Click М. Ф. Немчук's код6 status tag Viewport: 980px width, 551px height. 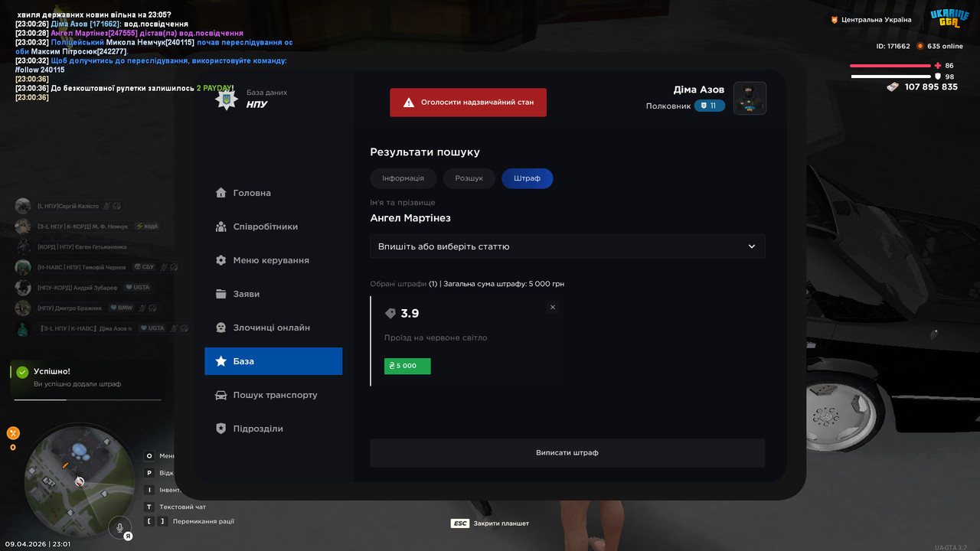146,227
